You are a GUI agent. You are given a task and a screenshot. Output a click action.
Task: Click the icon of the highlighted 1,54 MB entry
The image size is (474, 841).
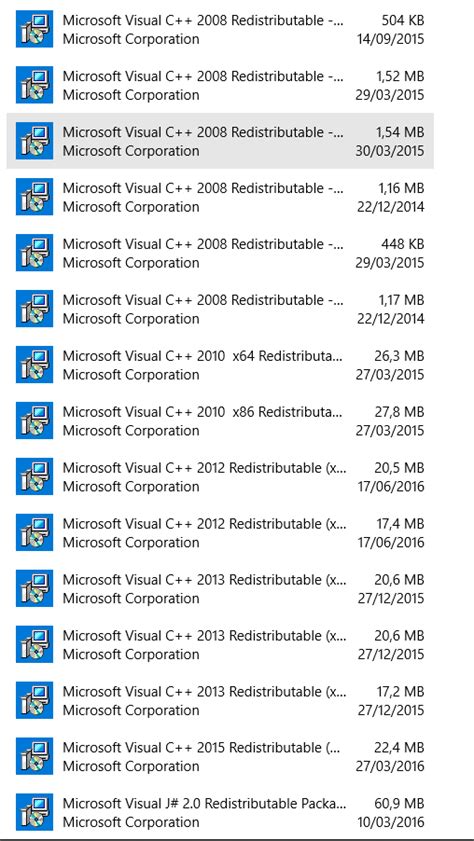34,141
